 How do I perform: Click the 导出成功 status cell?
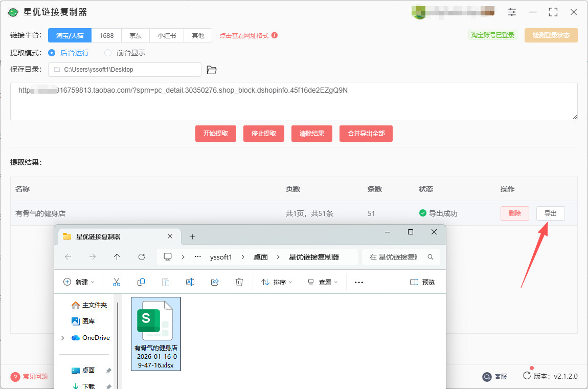(x=438, y=213)
